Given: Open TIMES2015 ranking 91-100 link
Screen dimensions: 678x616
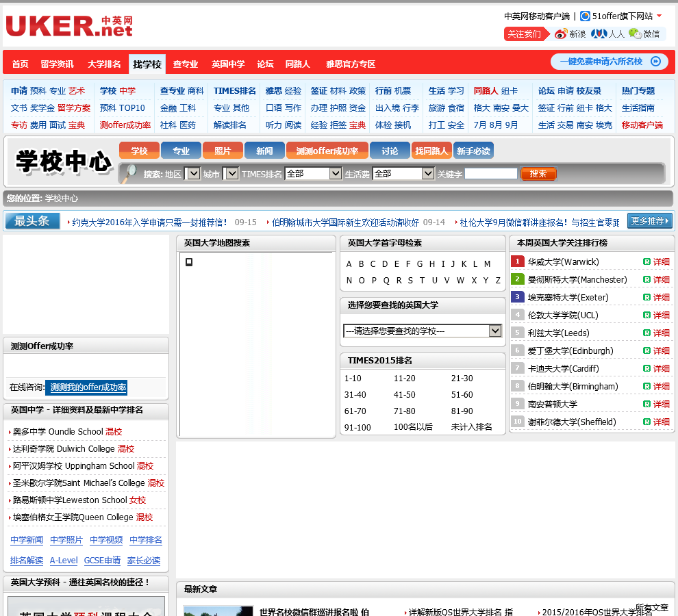Looking at the screenshot, I should pos(357,428).
